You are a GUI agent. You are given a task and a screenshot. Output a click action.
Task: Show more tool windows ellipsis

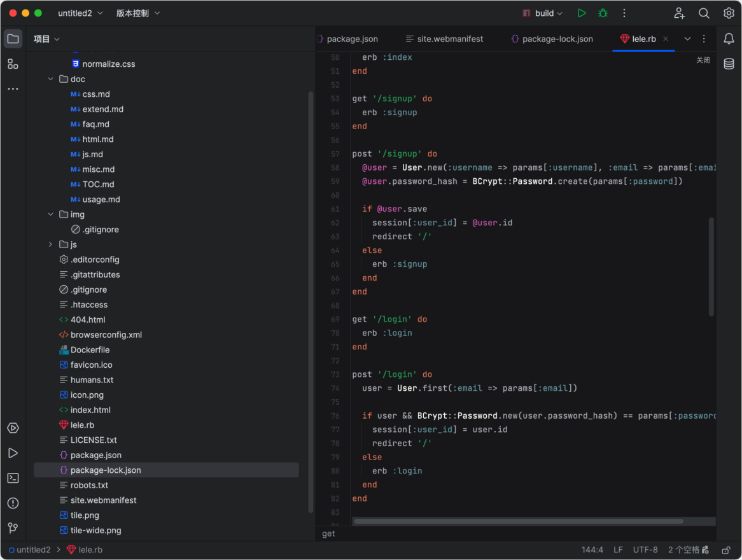pyautogui.click(x=13, y=88)
